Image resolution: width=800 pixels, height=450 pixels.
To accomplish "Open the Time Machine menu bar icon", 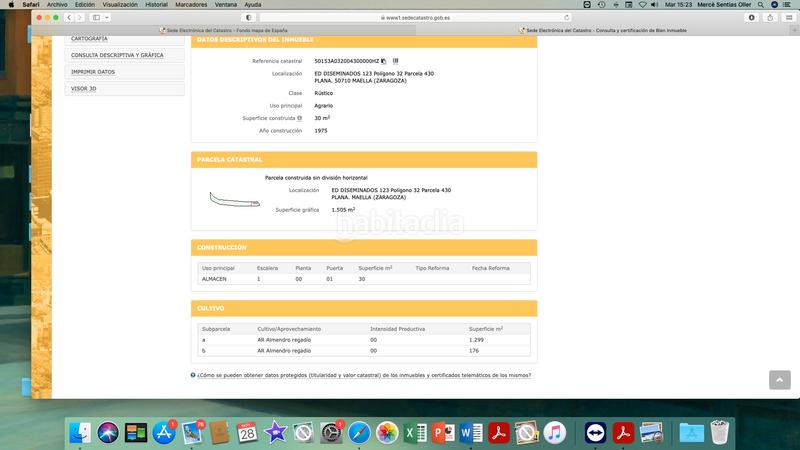I will coord(602,5).
